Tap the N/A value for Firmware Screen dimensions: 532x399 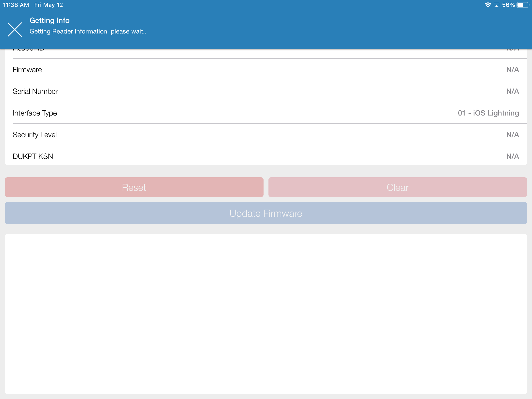pyautogui.click(x=513, y=70)
